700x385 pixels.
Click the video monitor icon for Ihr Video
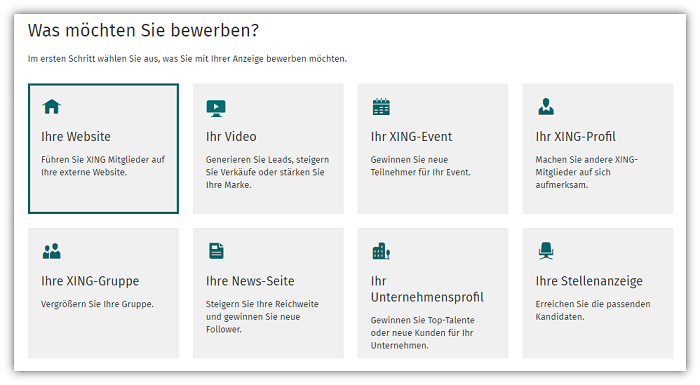tap(216, 108)
